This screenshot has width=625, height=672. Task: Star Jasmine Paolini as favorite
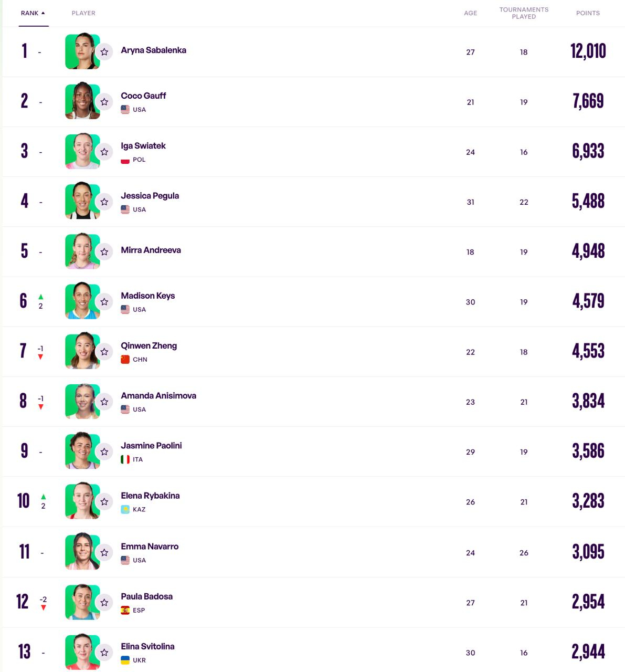click(104, 451)
